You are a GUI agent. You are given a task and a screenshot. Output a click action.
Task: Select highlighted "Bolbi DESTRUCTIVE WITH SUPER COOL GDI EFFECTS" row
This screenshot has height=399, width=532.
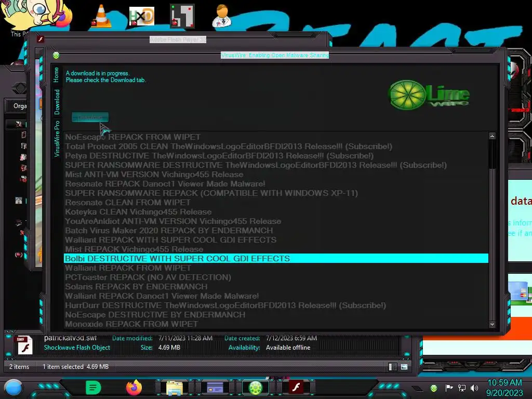(276, 259)
